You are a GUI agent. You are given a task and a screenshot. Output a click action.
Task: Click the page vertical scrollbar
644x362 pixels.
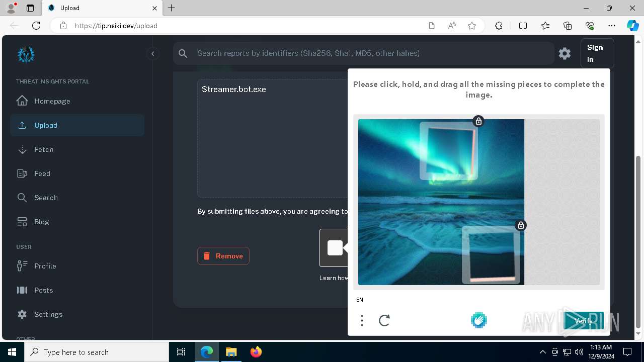point(638,241)
